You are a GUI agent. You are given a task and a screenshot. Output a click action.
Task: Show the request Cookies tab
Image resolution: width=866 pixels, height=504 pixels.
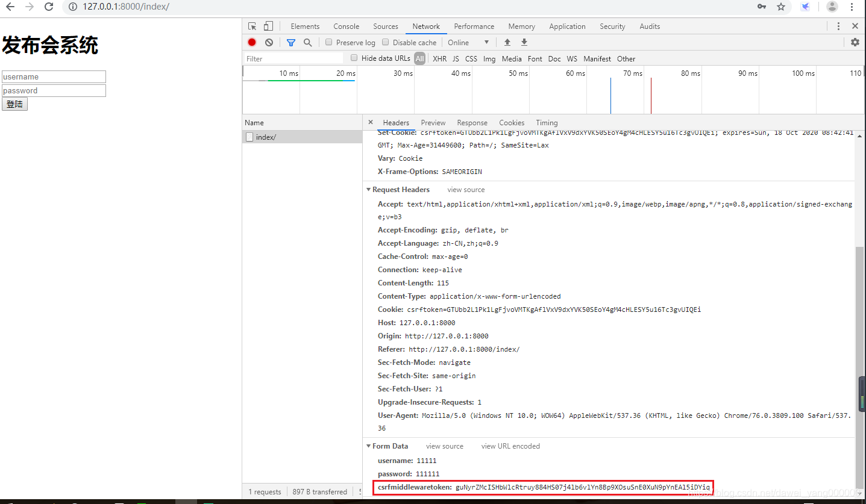pyautogui.click(x=512, y=122)
